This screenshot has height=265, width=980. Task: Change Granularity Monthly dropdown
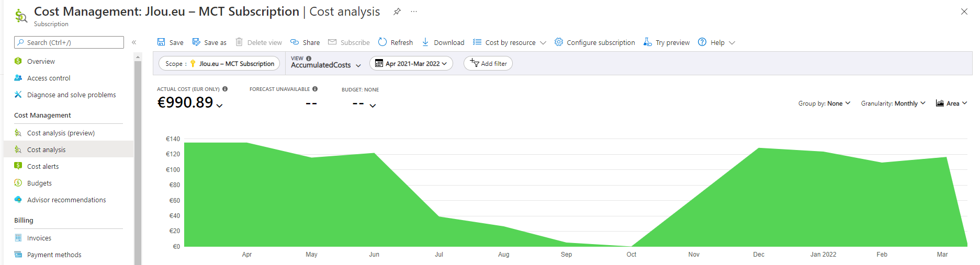point(893,103)
